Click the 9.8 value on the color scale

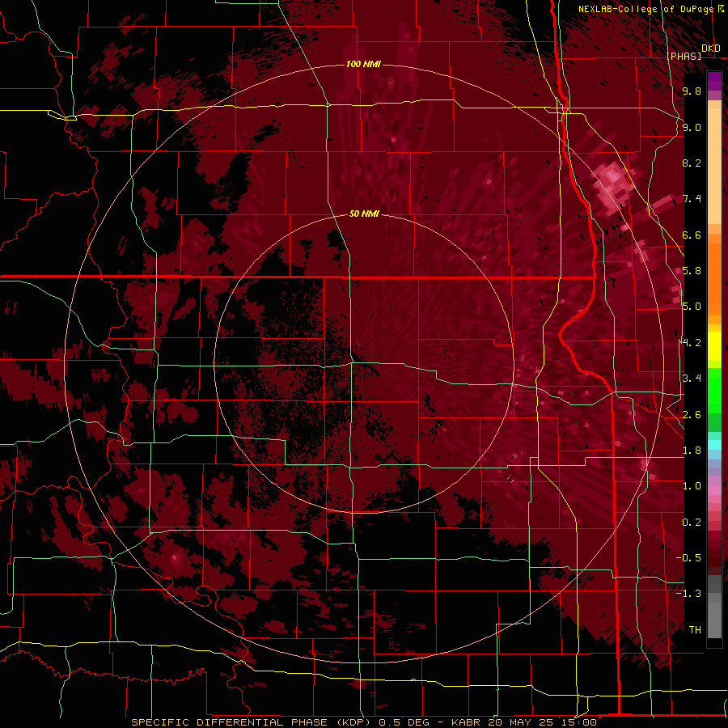tap(692, 91)
